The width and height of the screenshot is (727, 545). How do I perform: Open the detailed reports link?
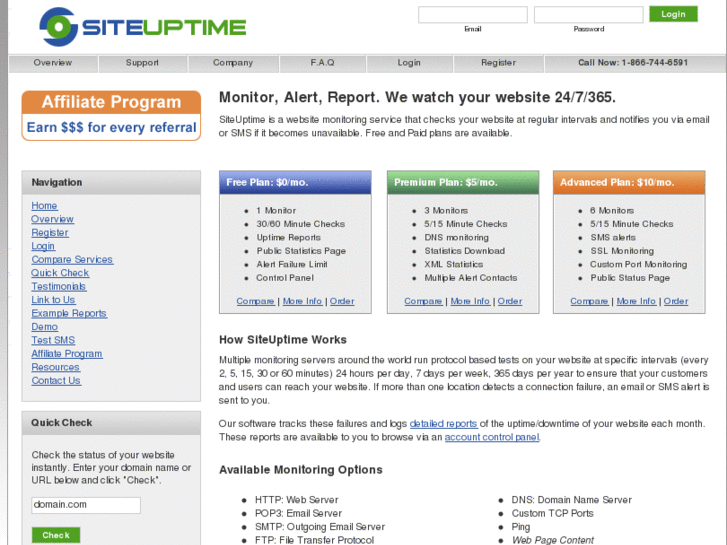pos(444,423)
